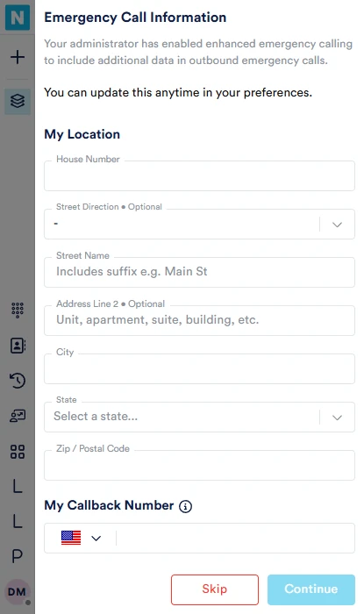The image size is (364, 614).
Task: Open the contacts book icon
Action: coord(18,346)
